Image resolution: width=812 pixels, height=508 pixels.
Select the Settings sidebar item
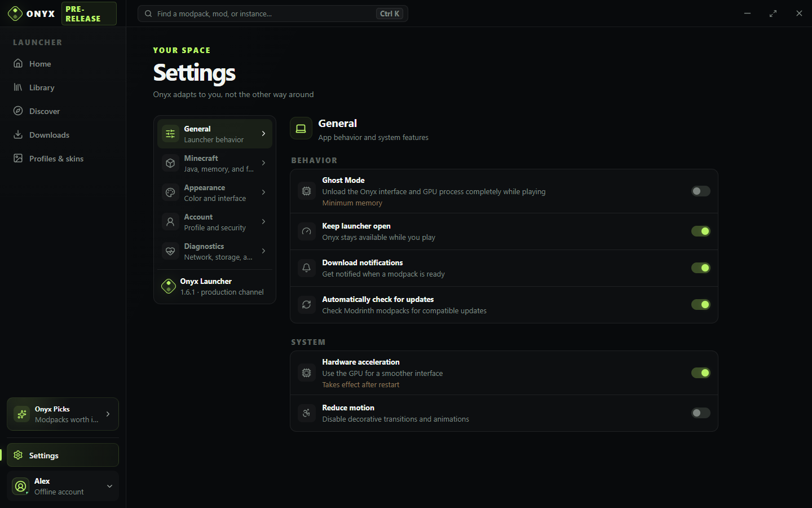pyautogui.click(x=63, y=455)
